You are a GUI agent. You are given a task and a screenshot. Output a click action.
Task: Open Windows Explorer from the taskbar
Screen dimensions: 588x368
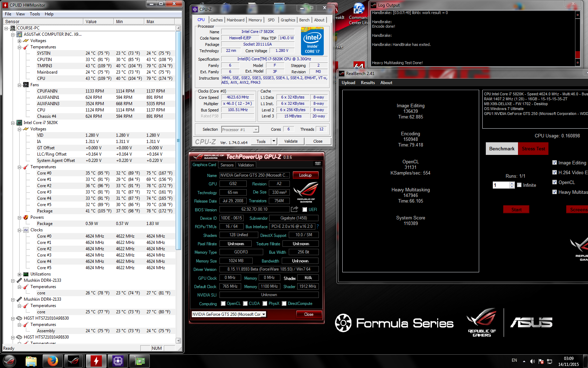click(x=31, y=361)
